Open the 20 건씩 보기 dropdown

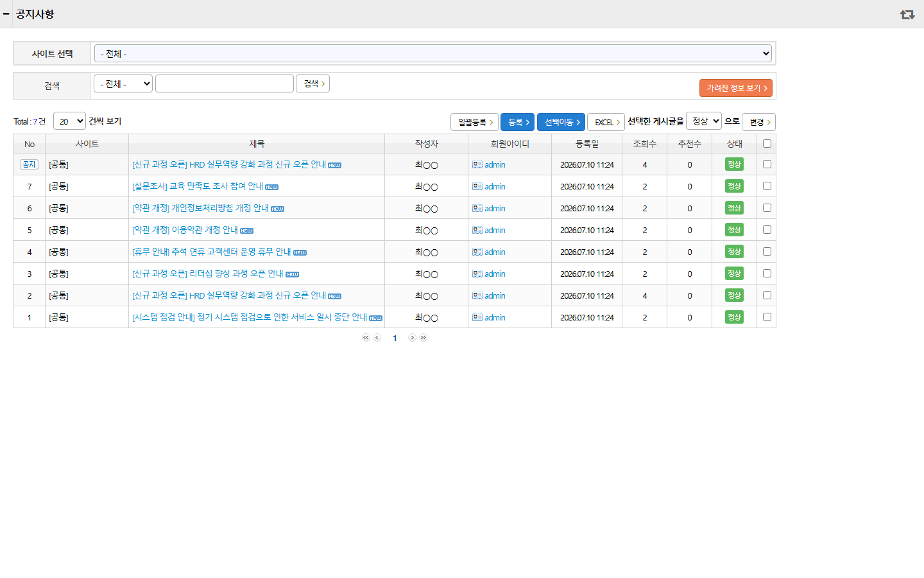(x=69, y=121)
